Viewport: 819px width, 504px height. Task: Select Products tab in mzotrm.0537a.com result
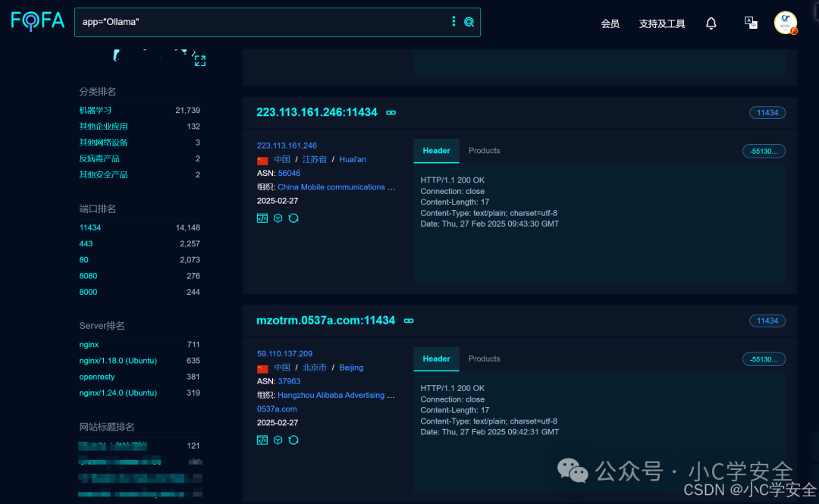[484, 359]
